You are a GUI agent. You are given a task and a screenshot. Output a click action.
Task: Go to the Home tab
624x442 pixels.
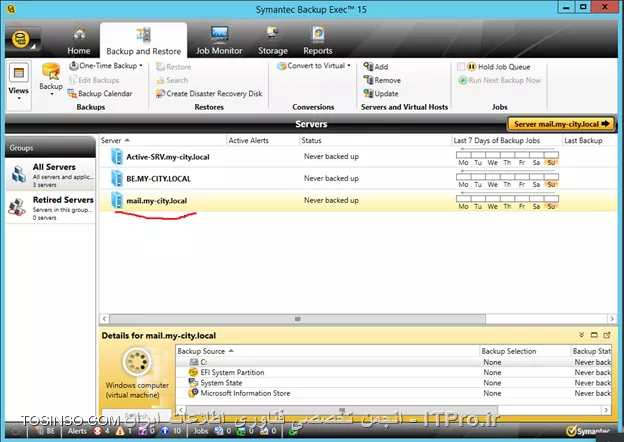pos(79,41)
